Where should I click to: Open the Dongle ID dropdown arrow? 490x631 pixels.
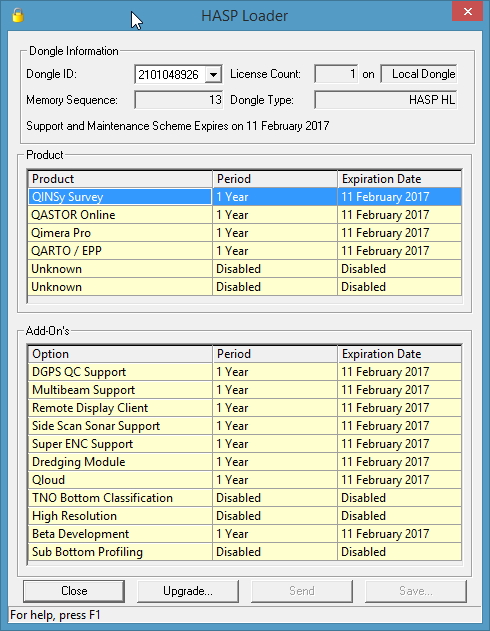click(x=213, y=74)
